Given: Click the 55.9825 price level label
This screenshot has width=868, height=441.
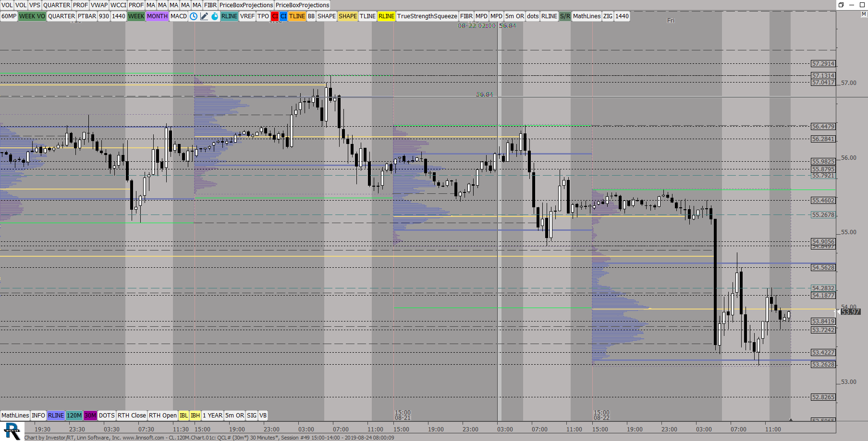Looking at the screenshot, I should click(x=823, y=161).
